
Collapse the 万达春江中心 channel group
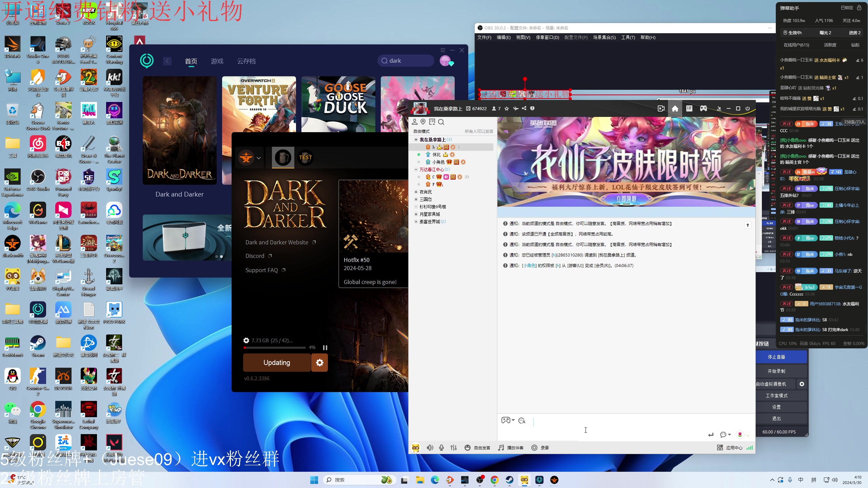(x=416, y=169)
